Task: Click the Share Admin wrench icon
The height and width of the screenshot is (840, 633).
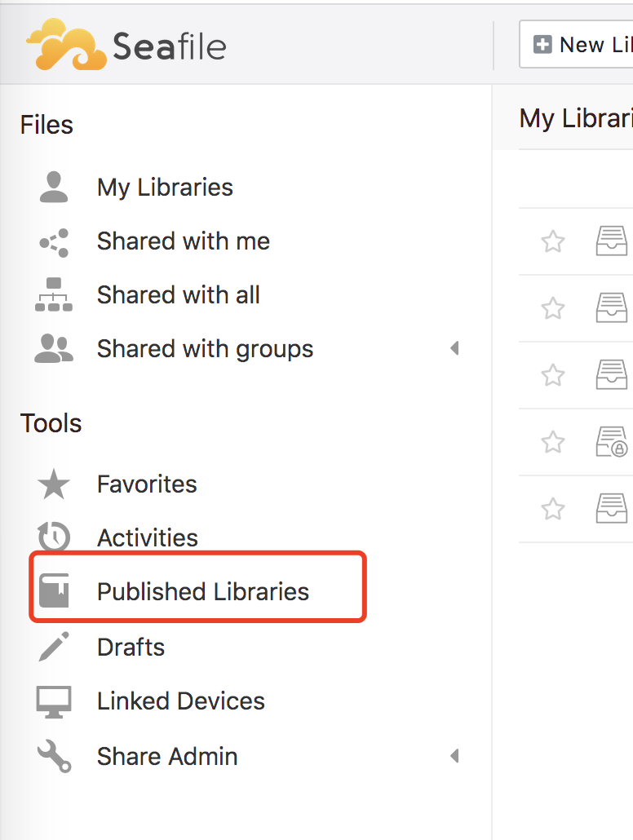Action: (54, 756)
